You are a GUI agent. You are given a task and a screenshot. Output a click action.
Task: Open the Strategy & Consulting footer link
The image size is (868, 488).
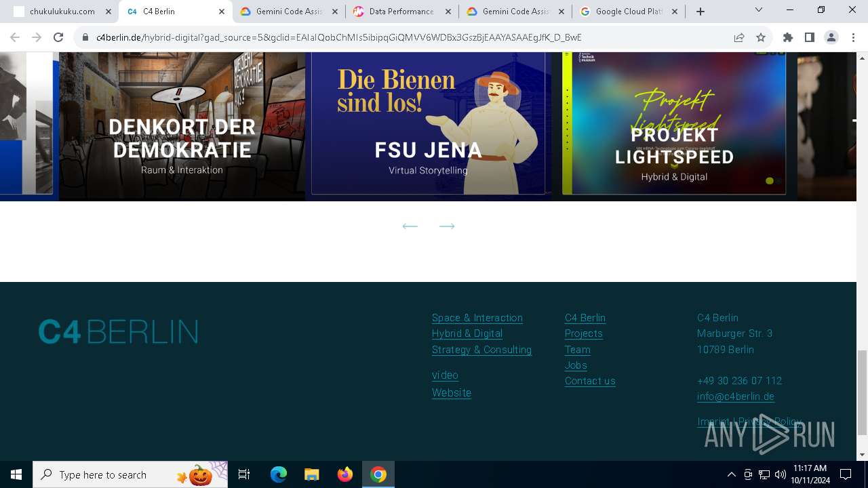click(481, 350)
